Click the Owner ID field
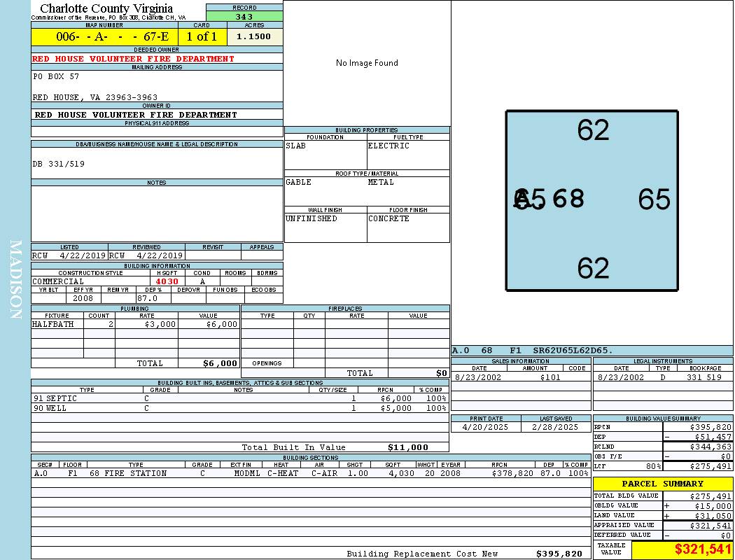The height and width of the screenshot is (560, 735). (x=157, y=114)
